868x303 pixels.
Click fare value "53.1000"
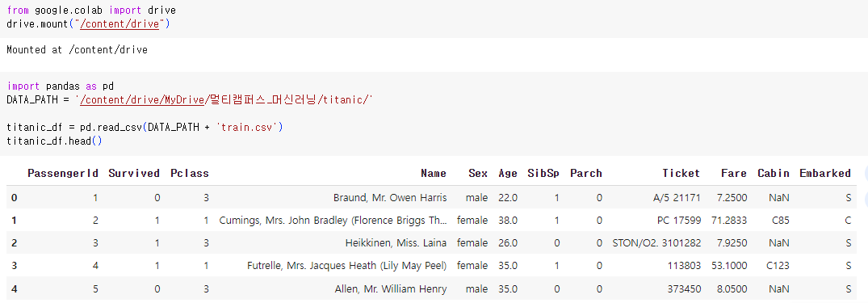tap(729, 266)
